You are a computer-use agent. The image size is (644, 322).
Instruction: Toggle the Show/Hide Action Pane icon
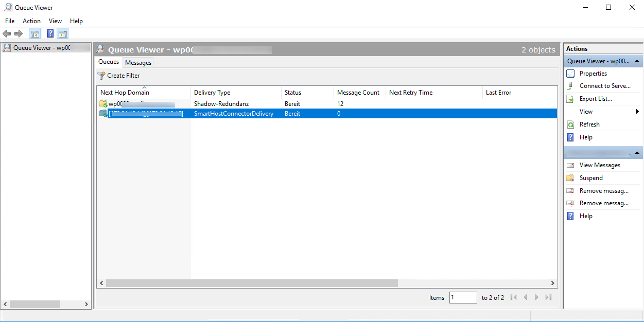[x=63, y=34]
